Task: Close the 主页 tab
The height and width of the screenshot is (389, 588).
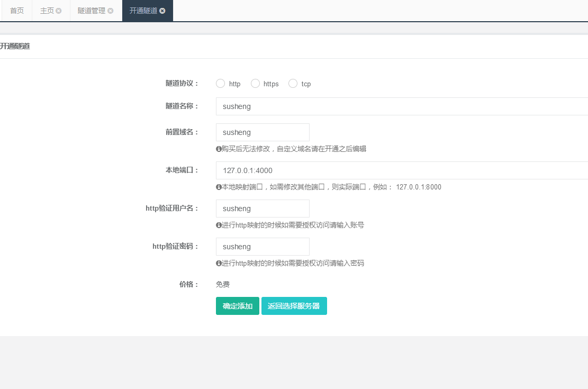Action: [59, 11]
